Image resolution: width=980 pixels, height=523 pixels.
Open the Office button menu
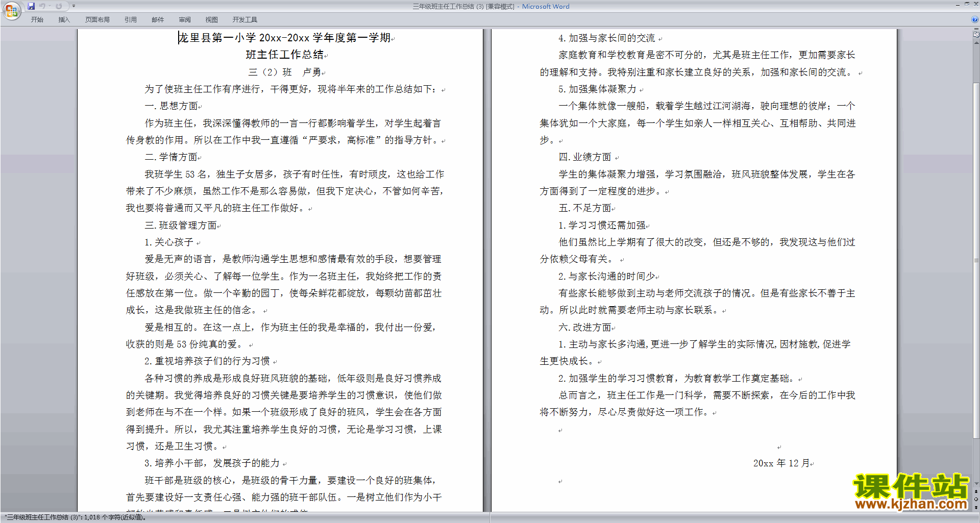tap(11, 10)
